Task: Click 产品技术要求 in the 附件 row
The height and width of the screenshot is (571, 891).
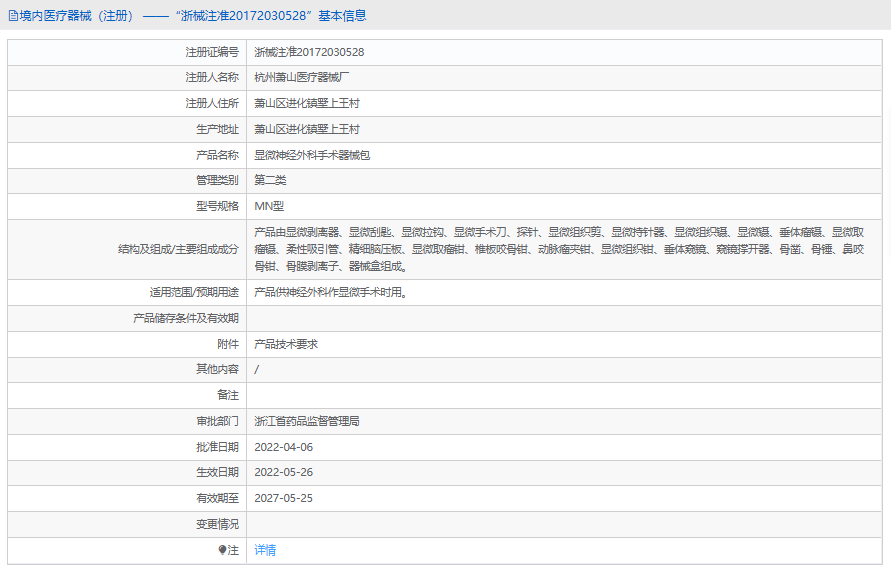Action: (x=286, y=344)
